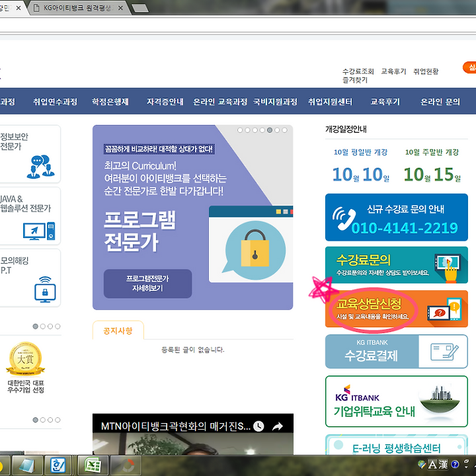Click the phone icon on 신규 수강료 문의 banner
The width and height of the screenshot is (476, 476).
(344, 218)
